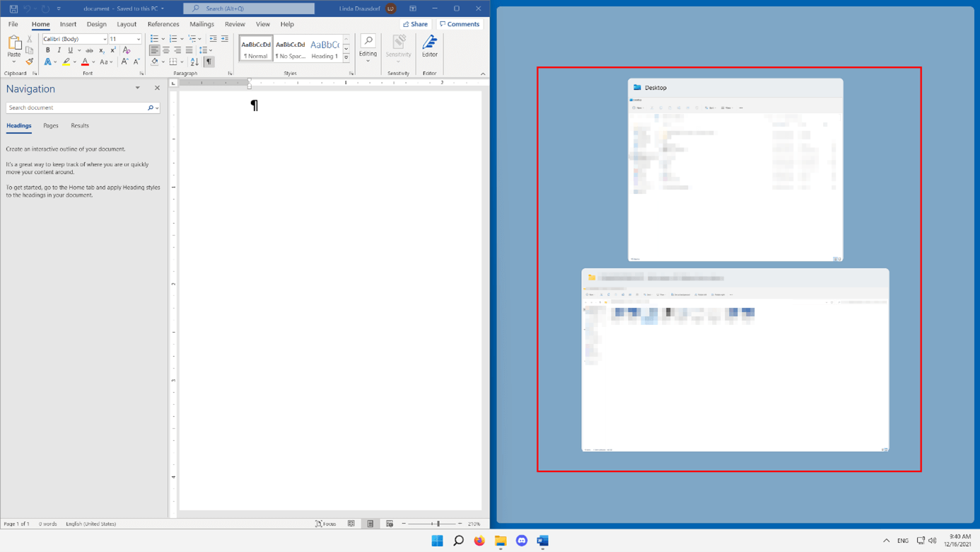Viewport: 980px width, 552px height.
Task: Click the Search document field in Navigation
Action: pos(76,108)
